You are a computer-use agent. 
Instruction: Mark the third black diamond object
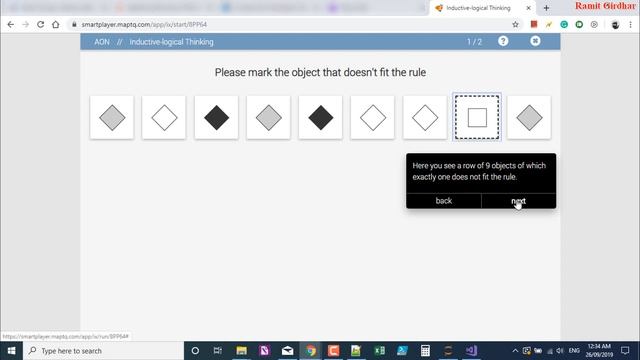coord(216,118)
